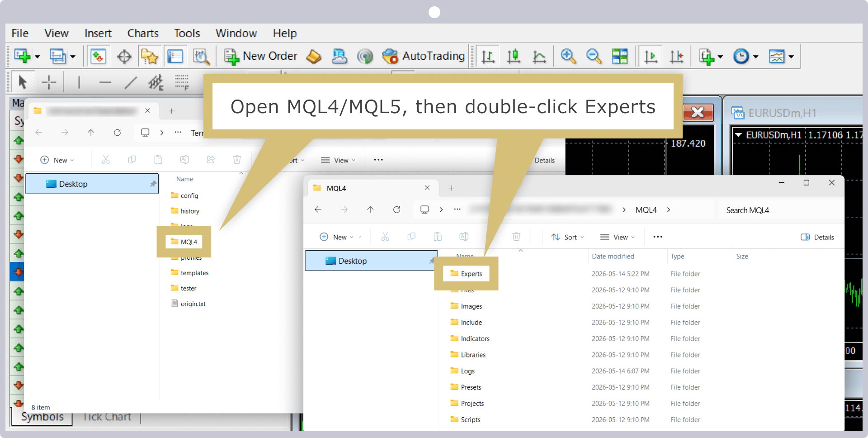Zoom out on the chart
This screenshot has width=868, height=438.
[594, 56]
